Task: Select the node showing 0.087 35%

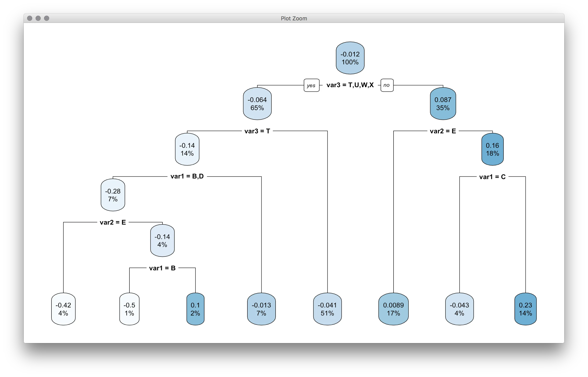Action: 443,103
